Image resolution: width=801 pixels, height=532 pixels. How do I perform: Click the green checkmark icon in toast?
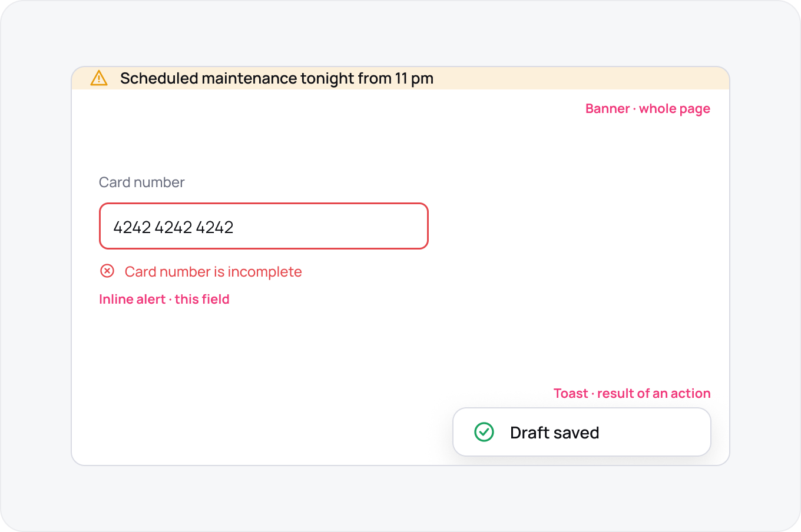tap(484, 432)
